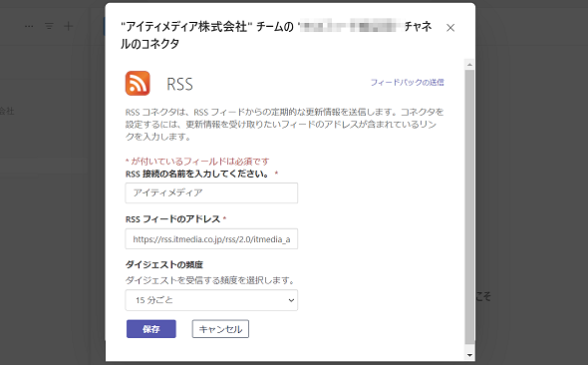588x365 pixels.
Task: Click the filter icon in Teams background
Action: tap(49, 26)
